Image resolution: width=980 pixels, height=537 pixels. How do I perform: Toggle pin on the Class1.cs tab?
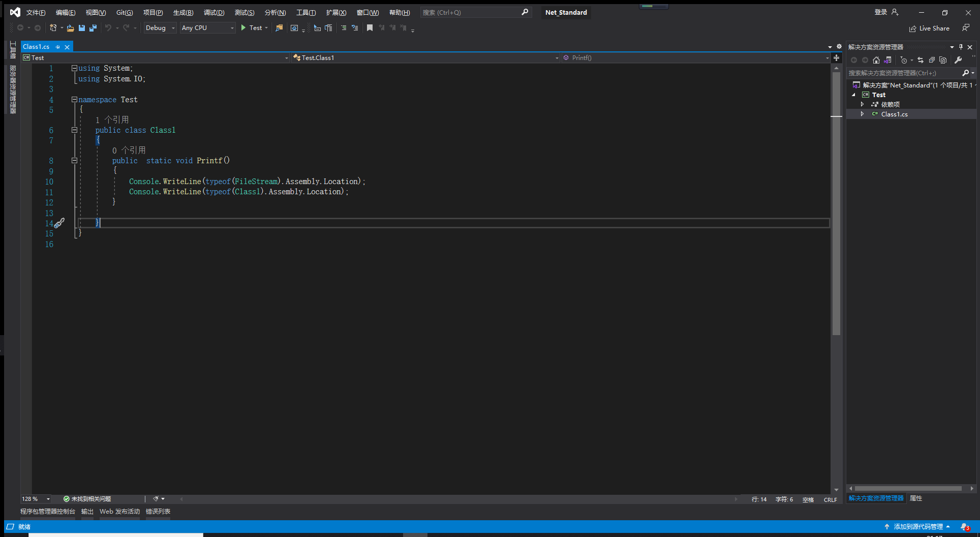(x=58, y=47)
